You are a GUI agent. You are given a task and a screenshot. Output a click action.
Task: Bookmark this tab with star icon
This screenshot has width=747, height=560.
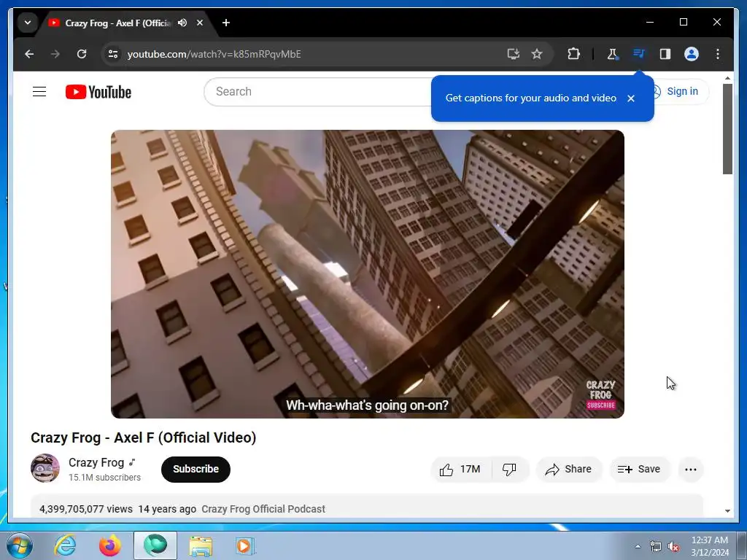click(x=537, y=54)
